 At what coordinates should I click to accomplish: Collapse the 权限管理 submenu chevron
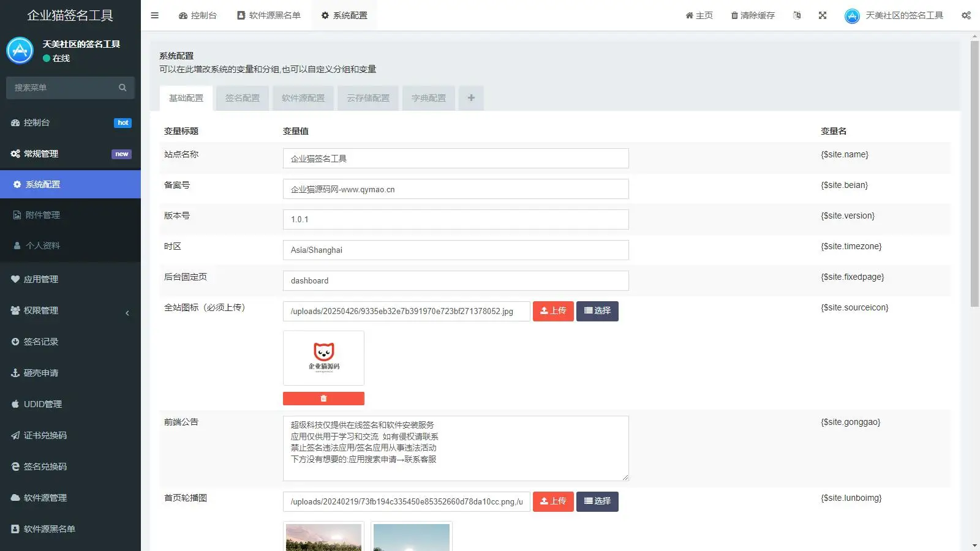[x=127, y=313]
